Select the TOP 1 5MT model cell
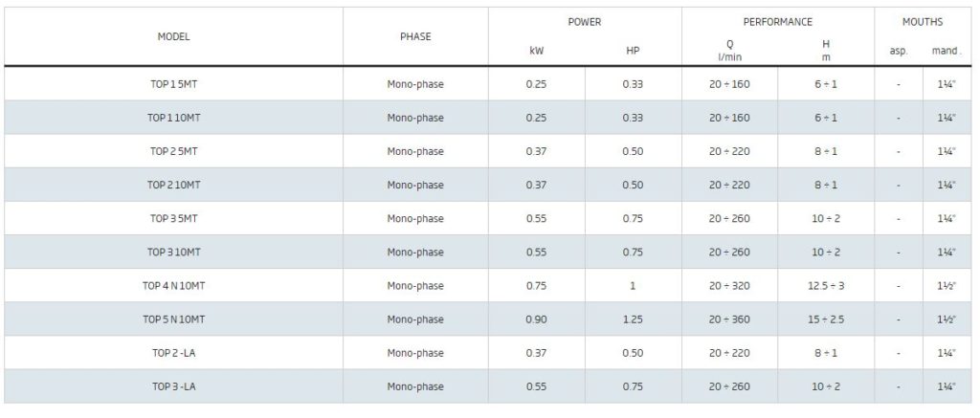Screen dimensions: 980x418 coord(173,84)
